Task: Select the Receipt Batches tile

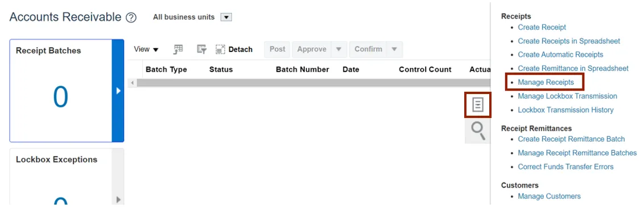Action: point(61,91)
